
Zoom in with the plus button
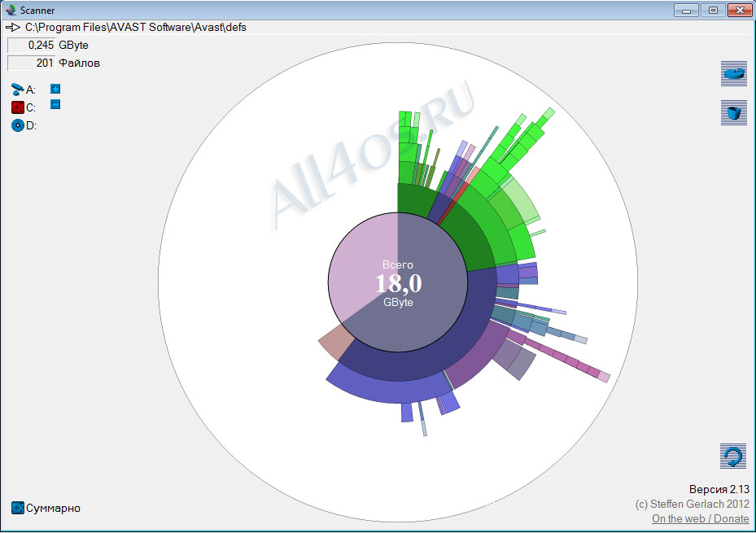[55, 89]
